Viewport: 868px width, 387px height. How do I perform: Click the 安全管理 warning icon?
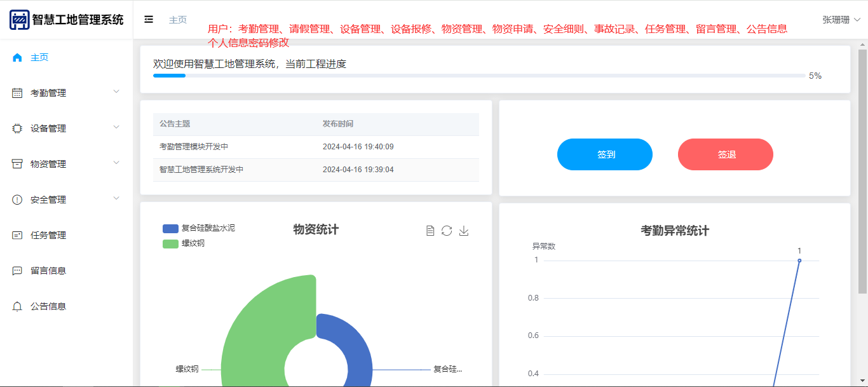[x=17, y=200]
